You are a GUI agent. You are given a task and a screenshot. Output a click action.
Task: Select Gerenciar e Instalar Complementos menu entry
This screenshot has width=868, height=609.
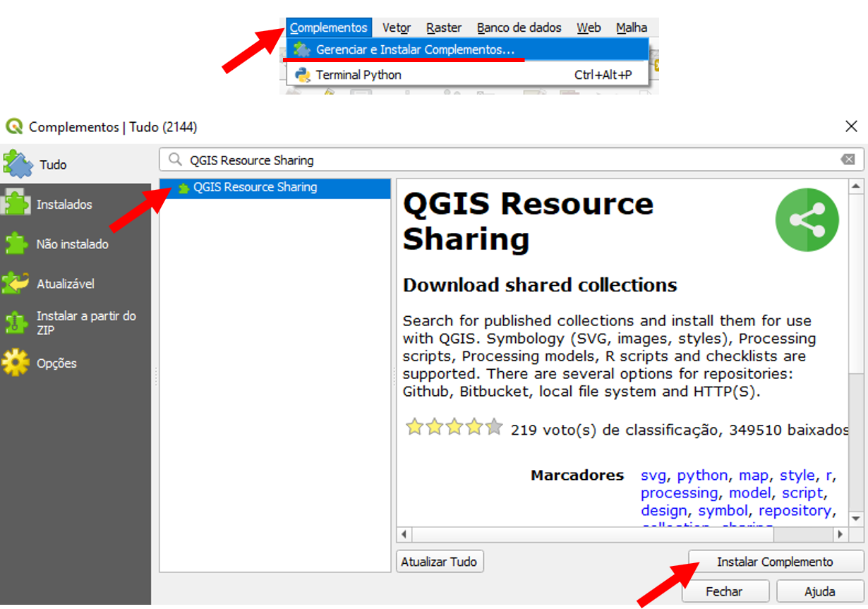coord(415,50)
